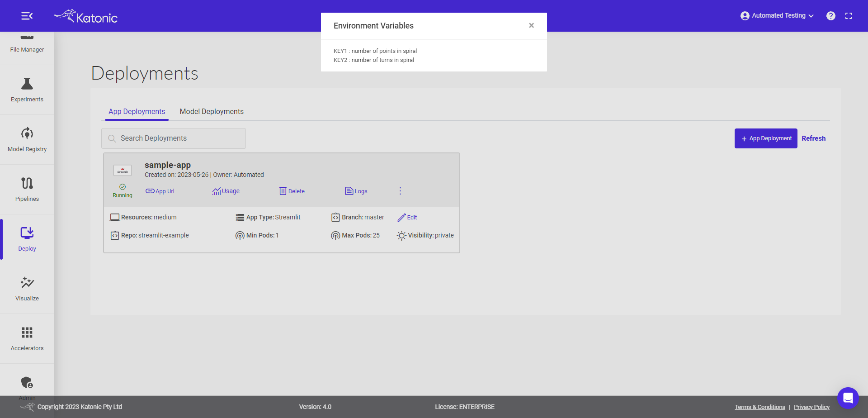Click Repo: streamlit-example entry
This screenshot has height=418, width=868.
tap(150, 236)
